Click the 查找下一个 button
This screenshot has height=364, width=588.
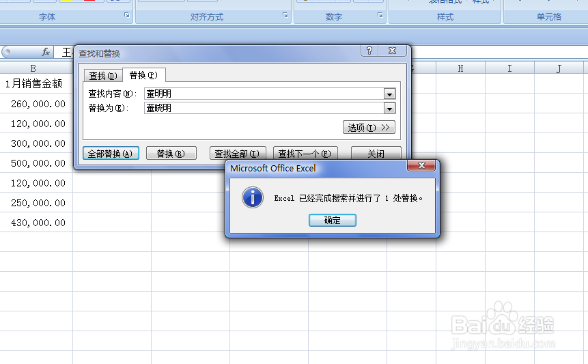(305, 154)
